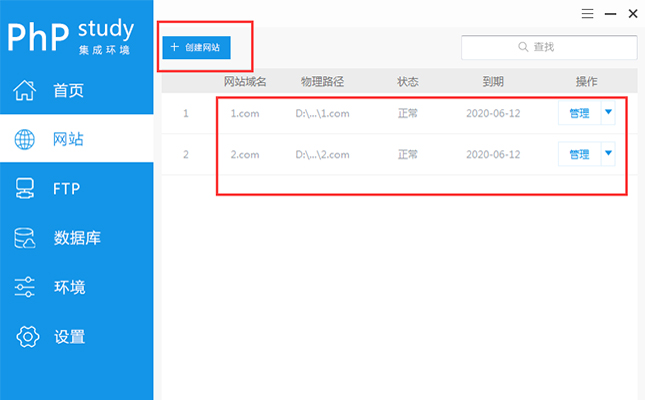This screenshot has width=645, height=400.
Task: Click the sliders icon beside 环境
Action: coord(25,287)
